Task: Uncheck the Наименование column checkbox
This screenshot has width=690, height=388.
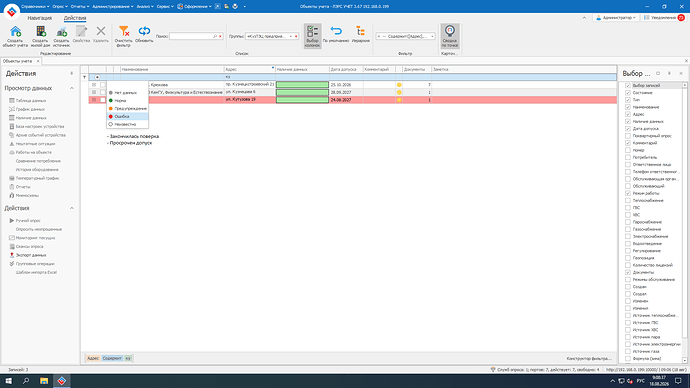Action: [628, 107]
